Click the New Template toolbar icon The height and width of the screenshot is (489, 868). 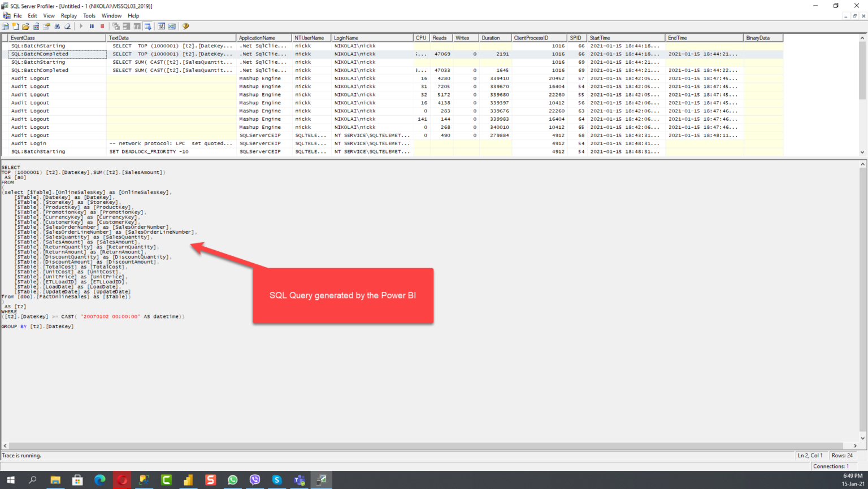15,27
